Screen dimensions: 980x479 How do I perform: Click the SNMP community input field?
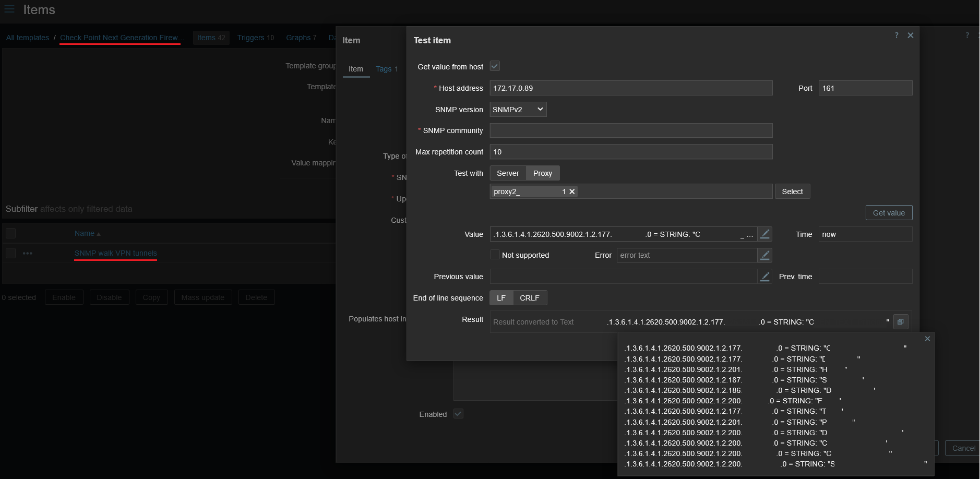coord(630,130)
